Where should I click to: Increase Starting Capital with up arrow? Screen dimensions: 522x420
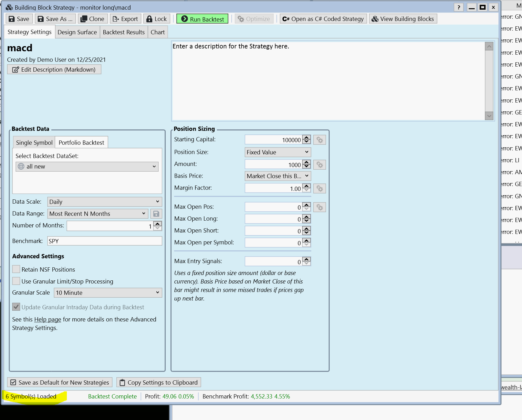point(306,138)
